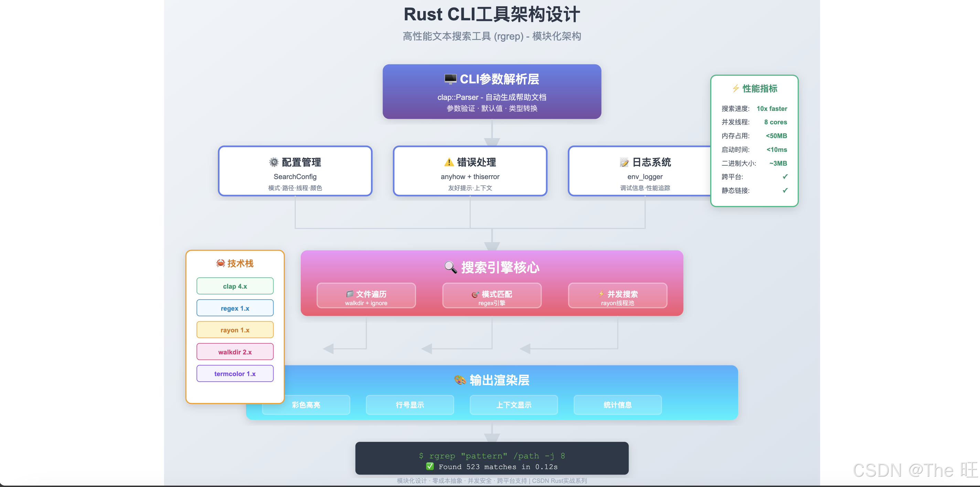The height and width of the screenshot is (487, 980).
Task: Click the rgrep command line in the terminal
Action: point(492,456)
